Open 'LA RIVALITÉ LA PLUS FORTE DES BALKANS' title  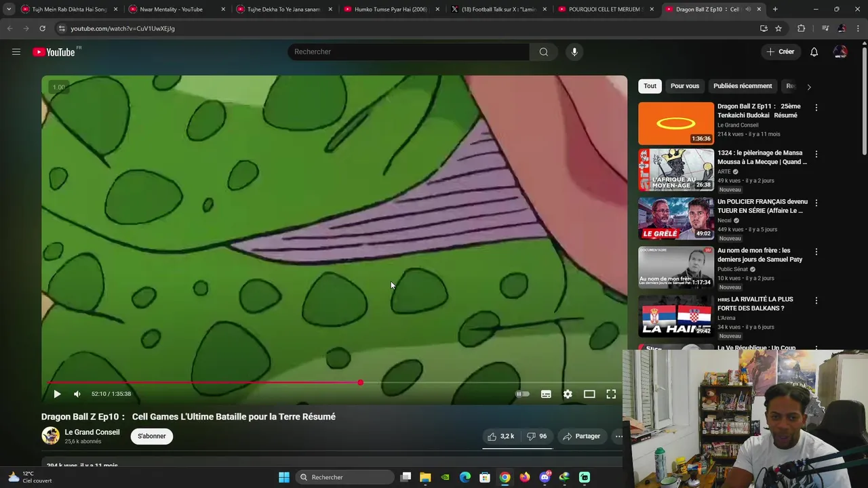(x=755, y=304)
